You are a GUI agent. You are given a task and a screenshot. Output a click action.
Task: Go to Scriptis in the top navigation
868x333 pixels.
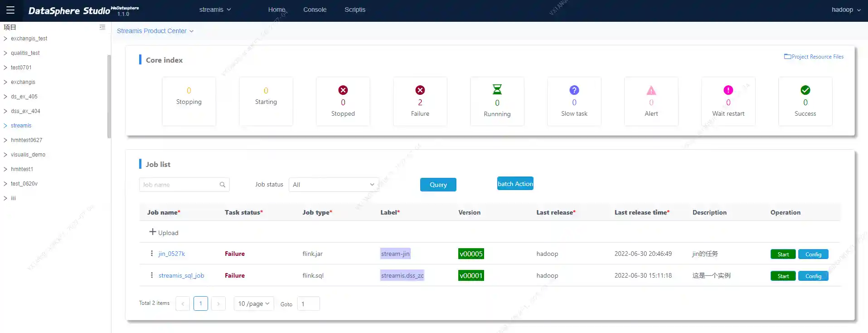coord(354,10)
